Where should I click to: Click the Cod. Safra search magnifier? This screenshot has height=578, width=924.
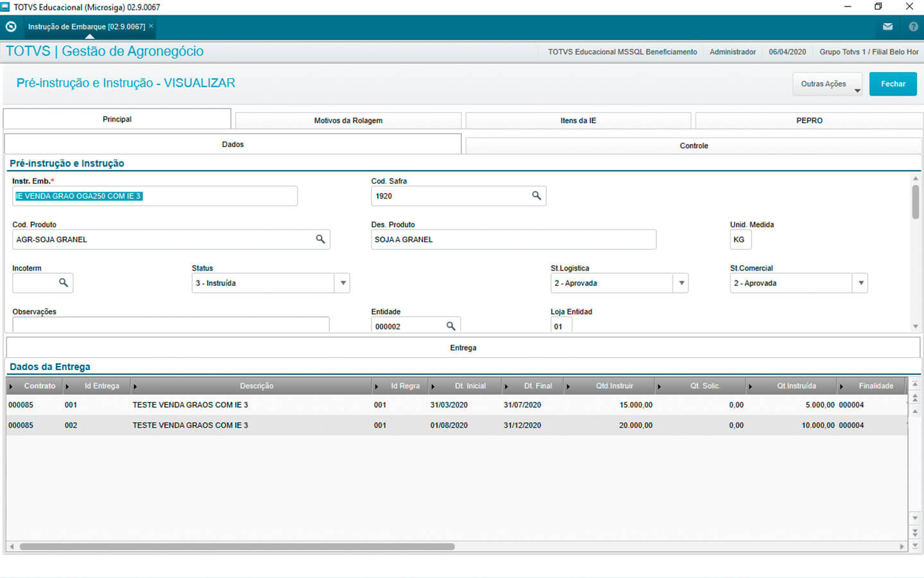pos(536,196)
